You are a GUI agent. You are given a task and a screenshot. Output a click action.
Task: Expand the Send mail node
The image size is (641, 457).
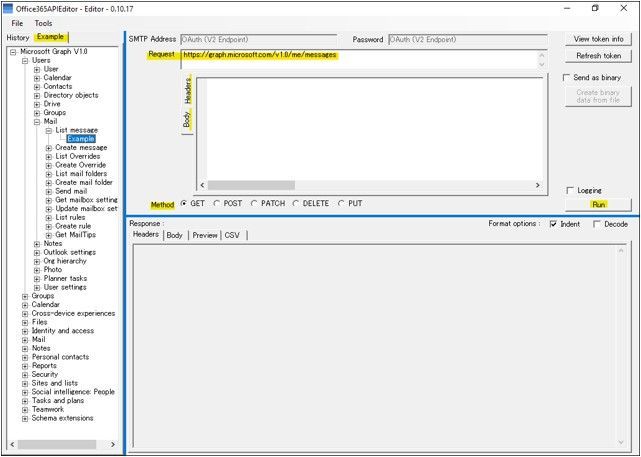(x=49, y=191)
